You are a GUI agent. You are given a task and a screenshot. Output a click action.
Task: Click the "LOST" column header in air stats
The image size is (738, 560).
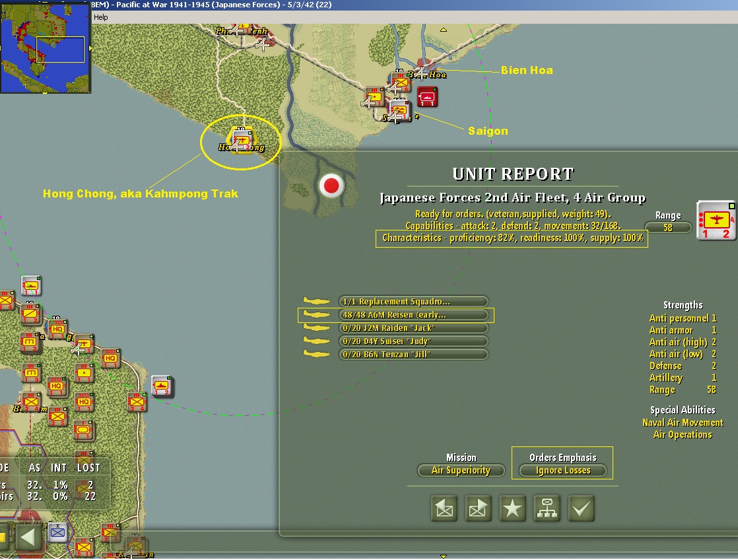(x=88, y=468)
